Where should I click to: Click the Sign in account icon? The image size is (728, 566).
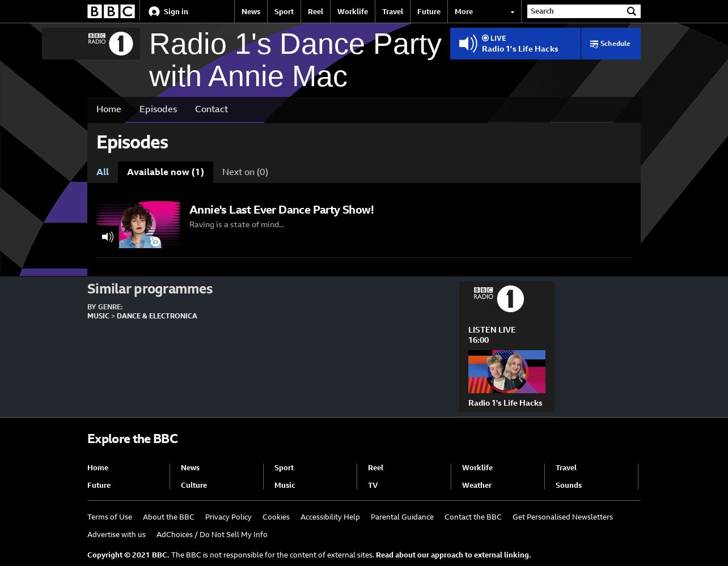pyautogui.click(x=154, y=12)
